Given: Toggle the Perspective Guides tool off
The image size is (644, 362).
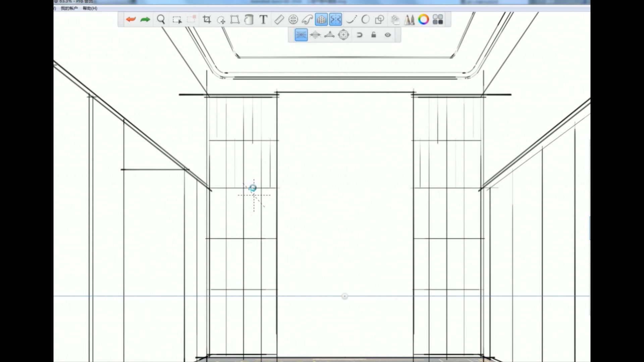Looking at the screenshot, I should click(321, 19).
